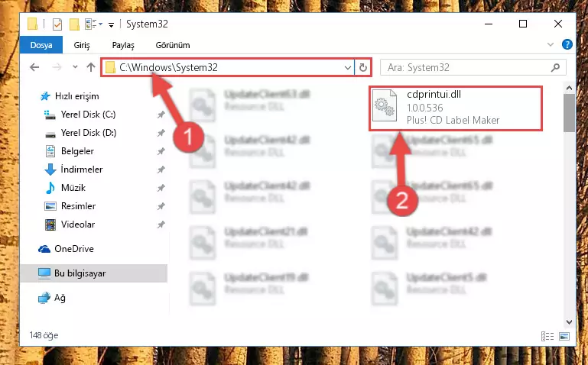Open the address bar history dropdown

tap(348, 68)
